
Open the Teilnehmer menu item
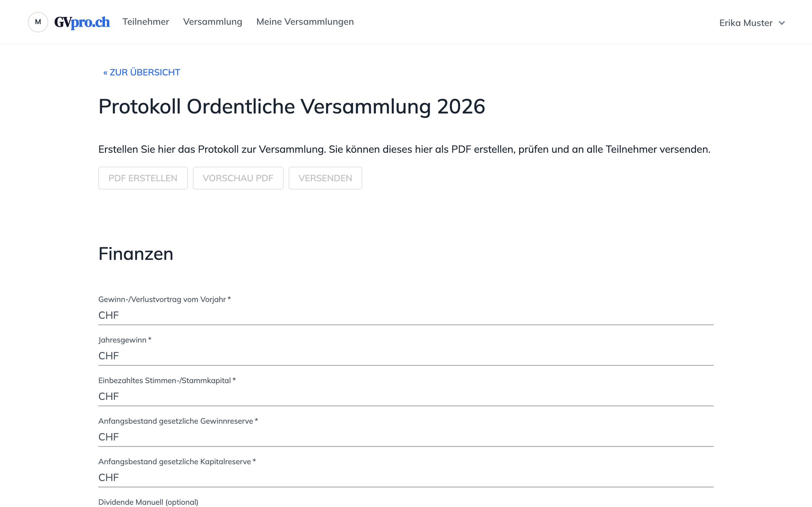point(146,22)
